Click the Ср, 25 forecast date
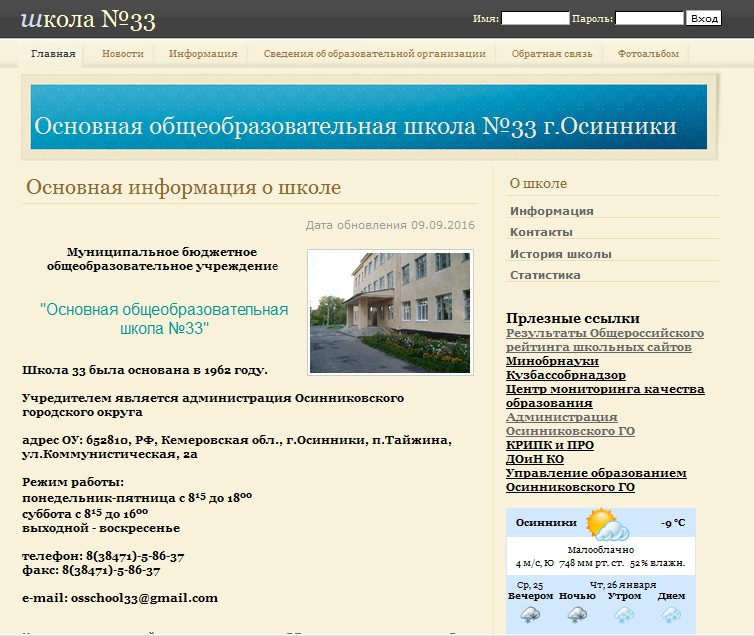The height and width of the screenshot is (636, 754). [x=530, y=585]
